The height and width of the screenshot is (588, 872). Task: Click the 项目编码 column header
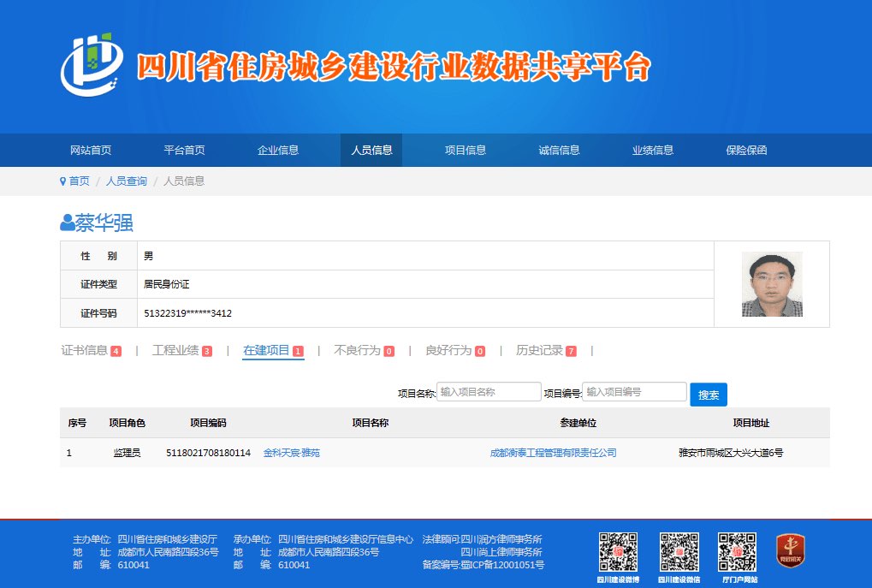pos(208,423)
